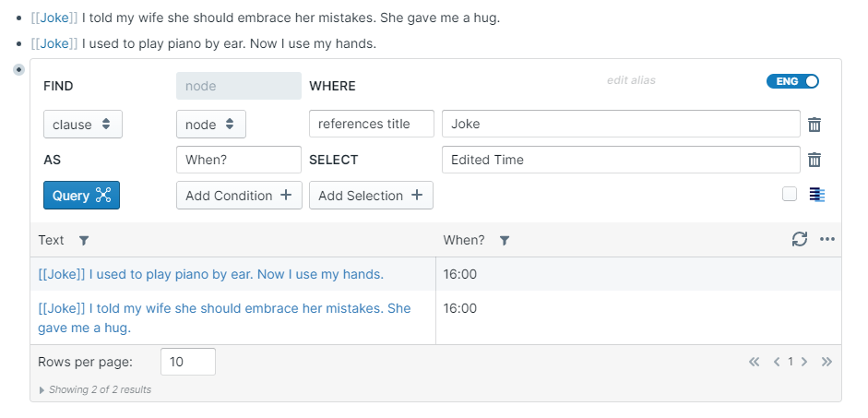
Task: Run the Query button
Action: 81,196
